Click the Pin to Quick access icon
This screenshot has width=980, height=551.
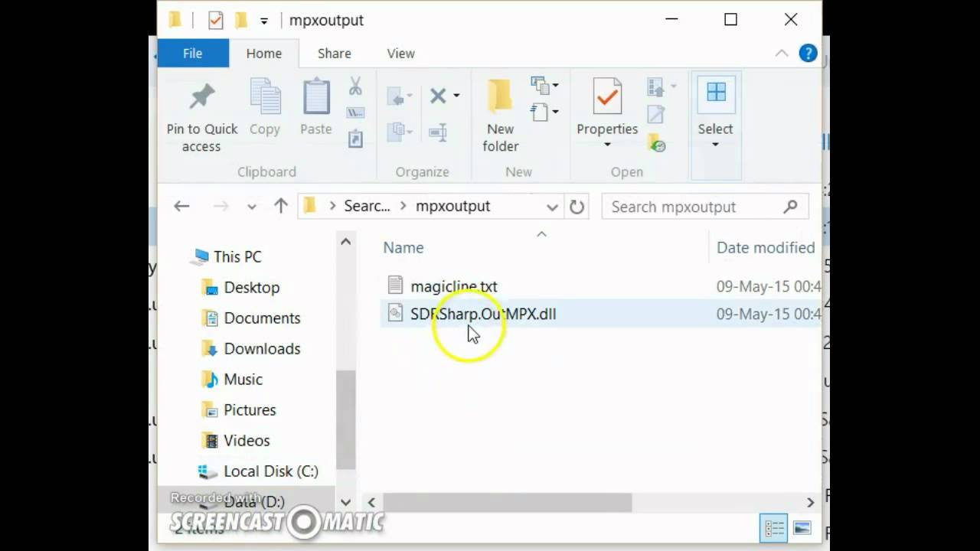(x=202, y=97)
